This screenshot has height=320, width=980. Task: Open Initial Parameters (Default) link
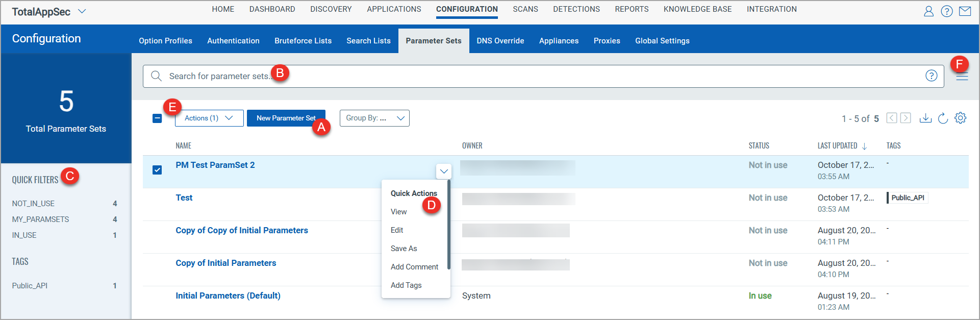[228, 296]
